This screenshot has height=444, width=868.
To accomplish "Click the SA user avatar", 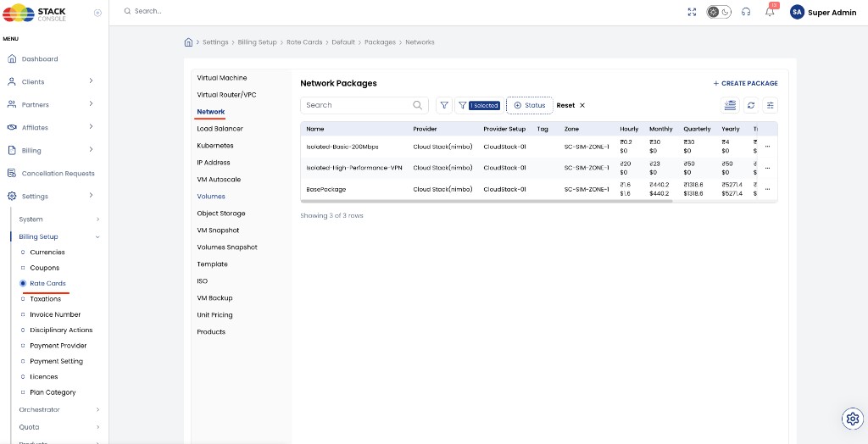I will [x=797, y=12].
